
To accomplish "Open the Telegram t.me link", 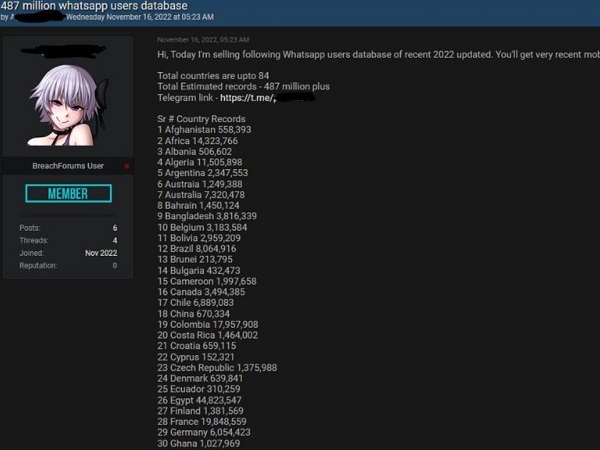I will (267, 98).
